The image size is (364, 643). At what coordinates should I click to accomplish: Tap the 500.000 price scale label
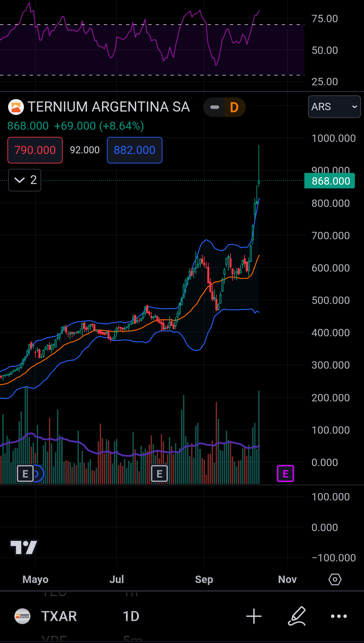[331, 300]
